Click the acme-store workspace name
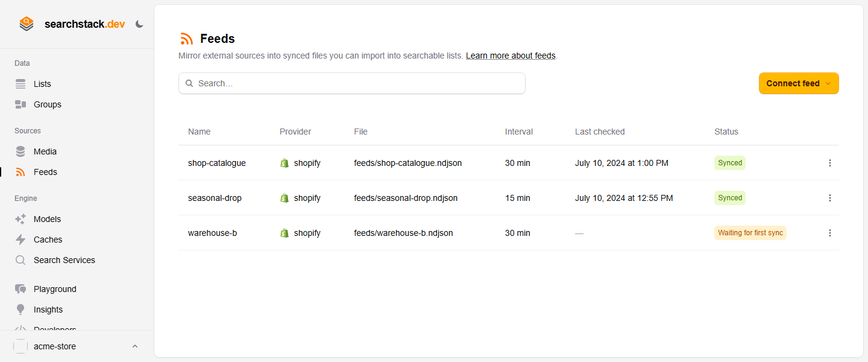 pos(55,346)
